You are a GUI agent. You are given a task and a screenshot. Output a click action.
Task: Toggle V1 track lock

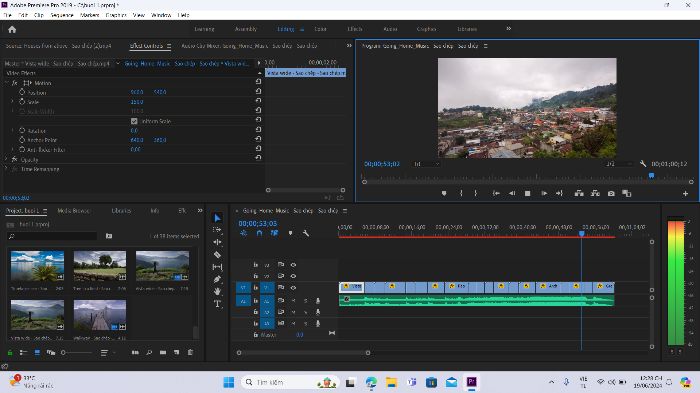[x=256, y=288]
